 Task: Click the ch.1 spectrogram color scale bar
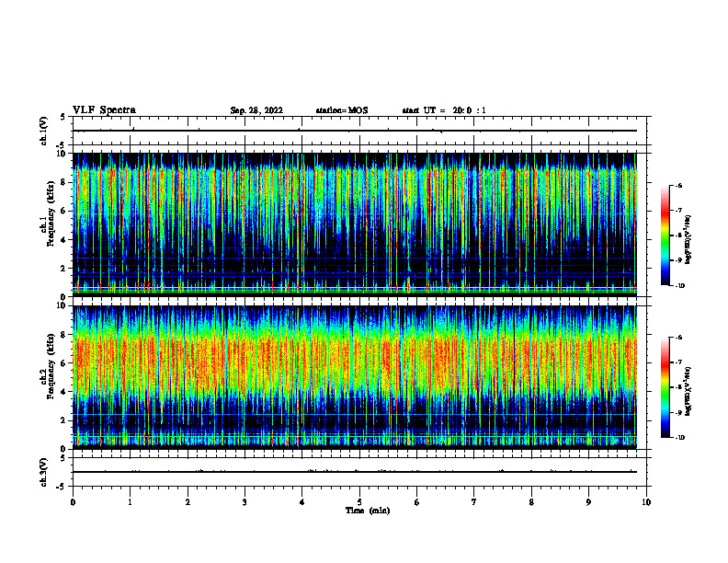[665, 236]
